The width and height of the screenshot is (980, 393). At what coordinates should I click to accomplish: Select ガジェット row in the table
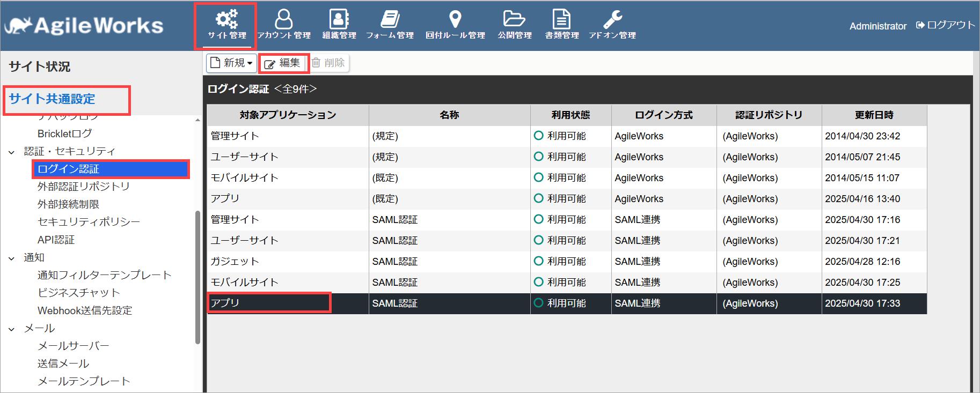[x=567, y=262]
